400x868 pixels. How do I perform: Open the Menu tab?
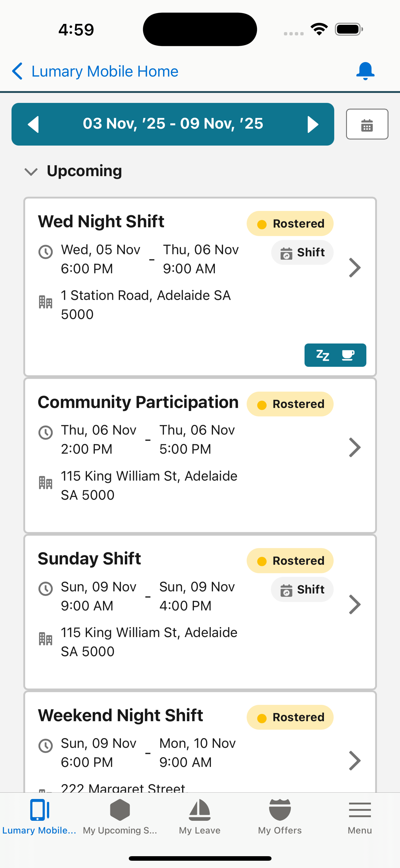tap(359, 816)
